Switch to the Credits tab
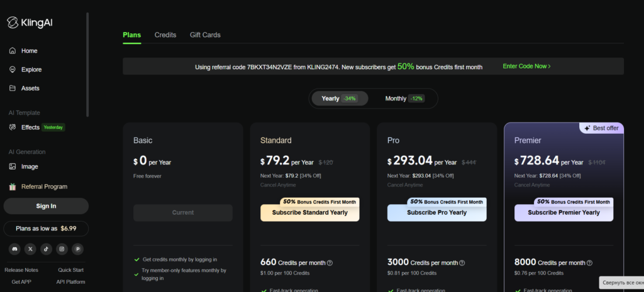The image size is (644, 292). 165,35
